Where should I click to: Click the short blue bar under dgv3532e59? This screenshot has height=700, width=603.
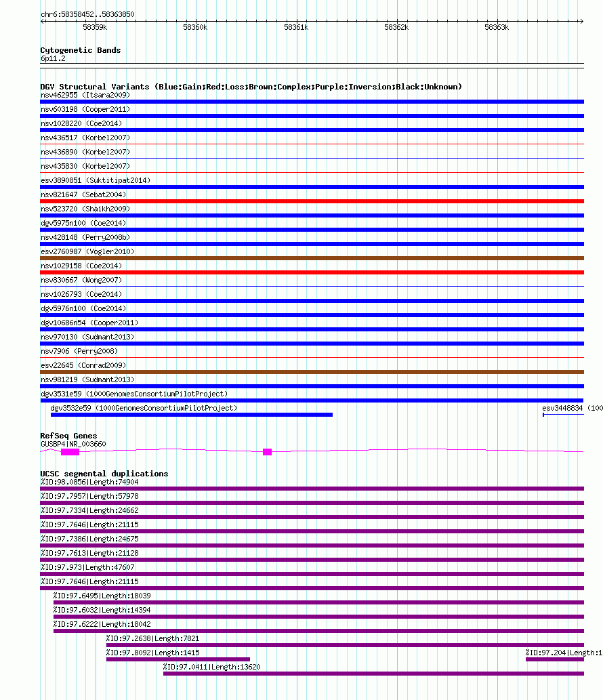pos(192,415)
